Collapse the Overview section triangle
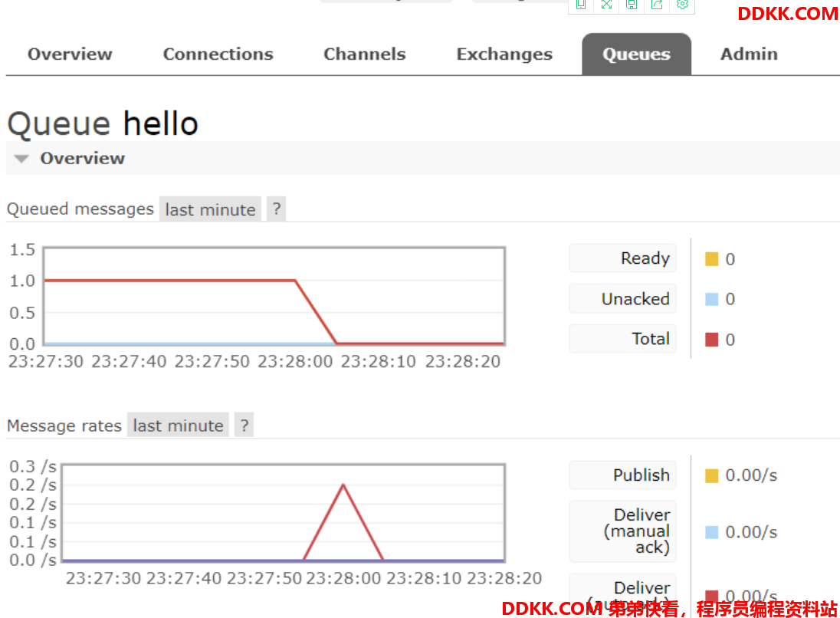The height and width of the screenshot is (618, 840). (22, 159)
